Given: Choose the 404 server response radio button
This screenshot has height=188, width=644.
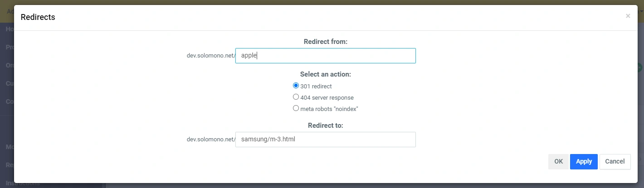Looking at the screenshot, I should (296, 97).
